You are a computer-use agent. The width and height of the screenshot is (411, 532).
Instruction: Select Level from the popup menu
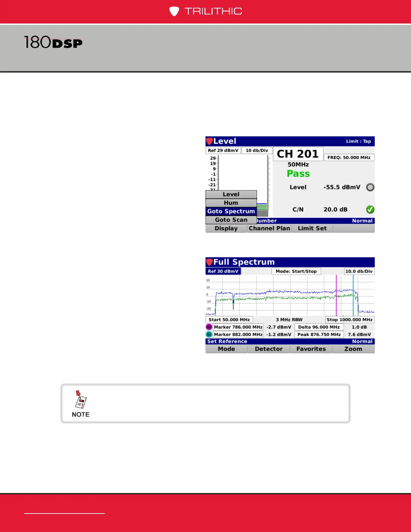pyautogui.click(x=231, y=194)
